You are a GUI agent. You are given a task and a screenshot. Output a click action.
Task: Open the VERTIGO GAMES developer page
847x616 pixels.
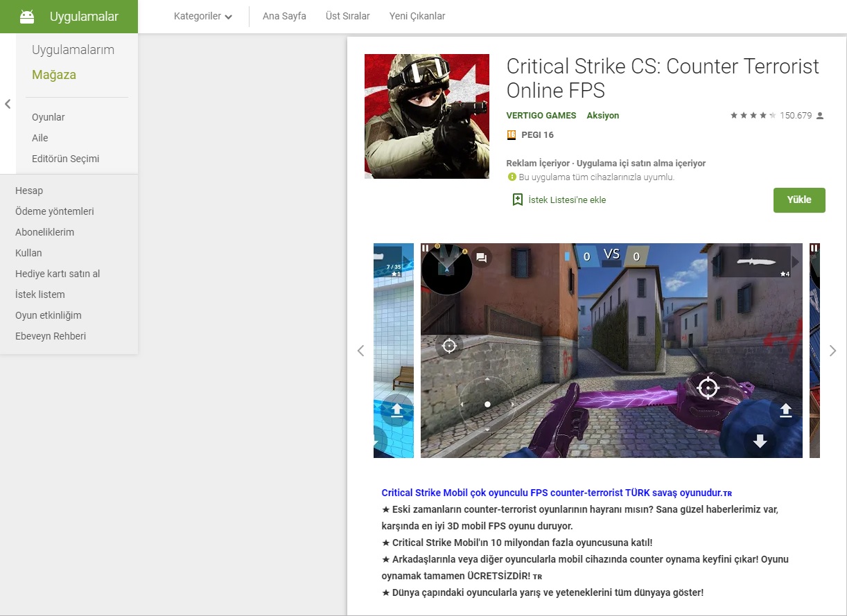click(x=541, y=116)
